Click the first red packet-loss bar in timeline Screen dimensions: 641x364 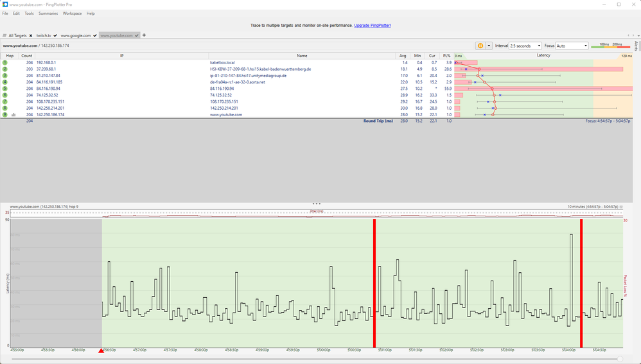pyautogui.click(x=374, y=283)
